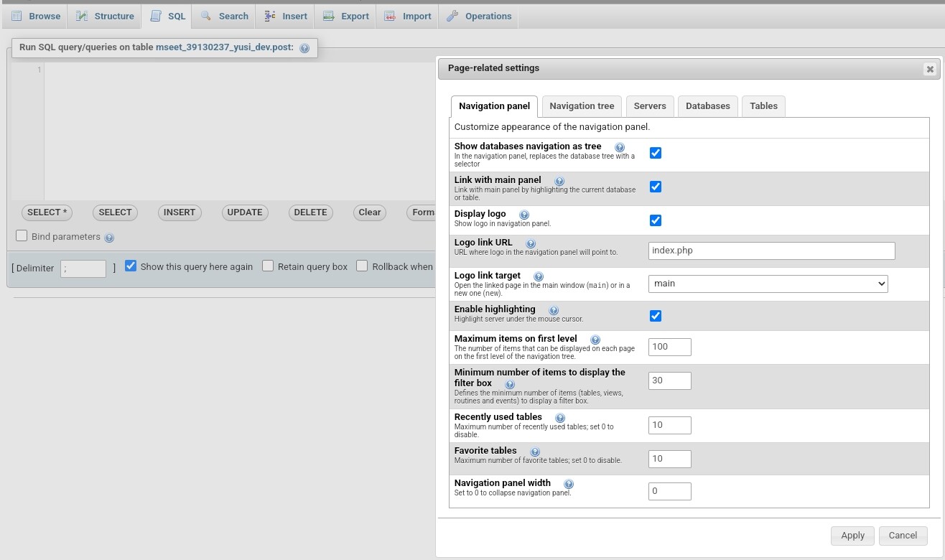945x560 pixels.
Task: Uncheck Show databases navigation as tree
Action: point(656,153)
